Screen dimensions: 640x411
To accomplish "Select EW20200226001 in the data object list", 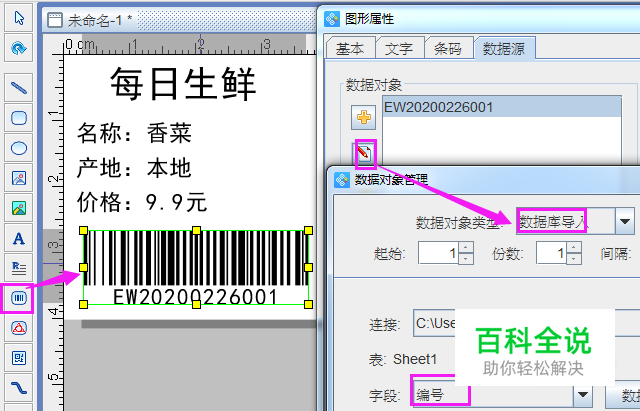I will (x=438, y=107).
